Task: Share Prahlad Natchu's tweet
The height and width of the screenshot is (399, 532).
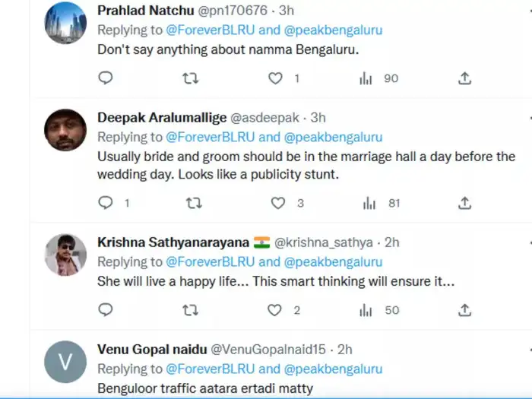Action: click(x=465, y=78)
